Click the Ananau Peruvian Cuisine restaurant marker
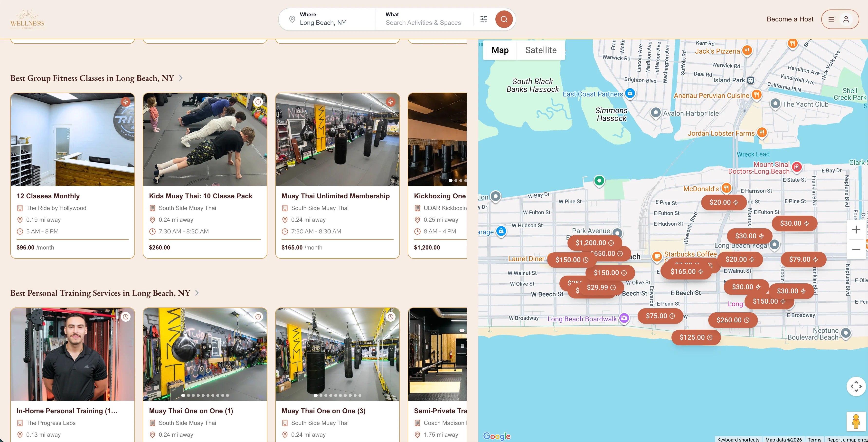 (757, 95)
